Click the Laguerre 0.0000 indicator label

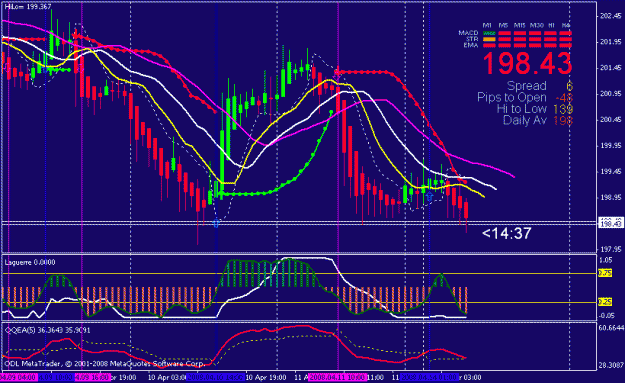tap(30, 263)
